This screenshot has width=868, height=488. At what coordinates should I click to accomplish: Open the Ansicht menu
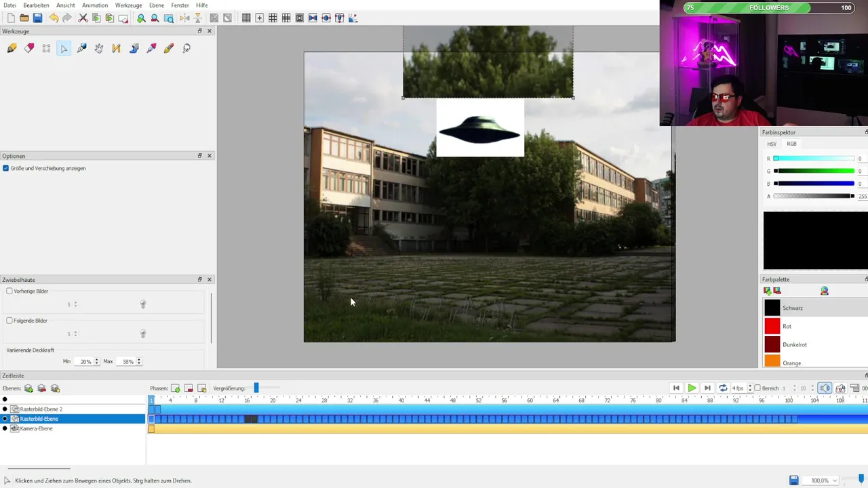point(66,5)
